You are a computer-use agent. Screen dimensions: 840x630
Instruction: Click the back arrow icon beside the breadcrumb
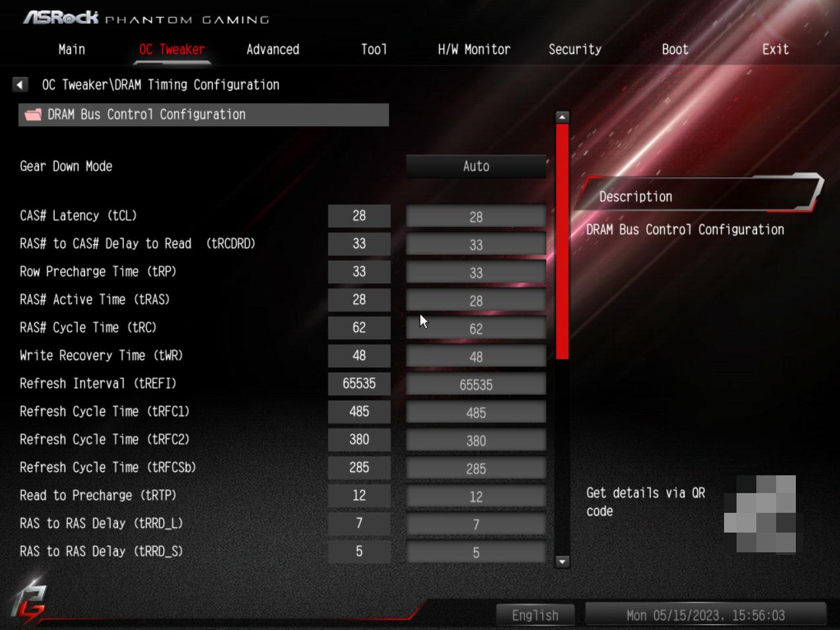click(20, 85)
